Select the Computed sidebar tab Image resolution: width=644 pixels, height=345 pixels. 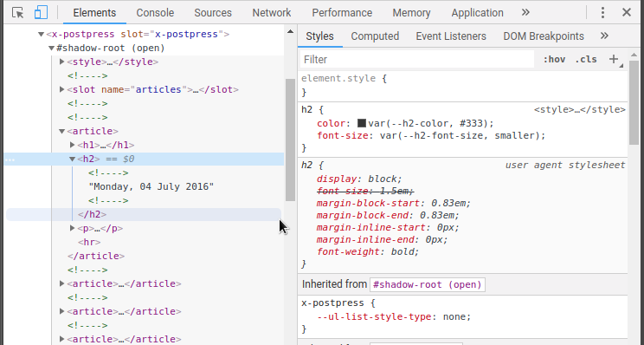(375, 36)
